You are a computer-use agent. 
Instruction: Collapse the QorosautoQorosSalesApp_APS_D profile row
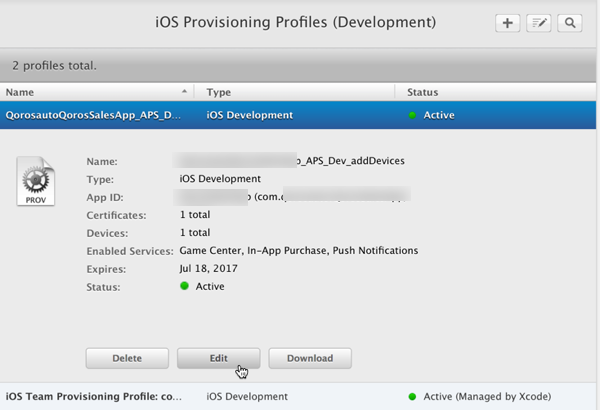[x=94, y=115]
